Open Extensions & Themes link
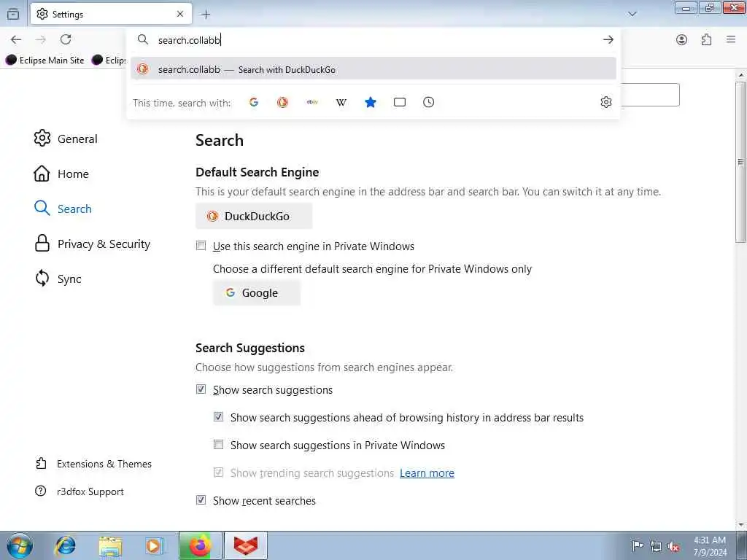Screen dimensions: 747x560 (x=94, y=464)
